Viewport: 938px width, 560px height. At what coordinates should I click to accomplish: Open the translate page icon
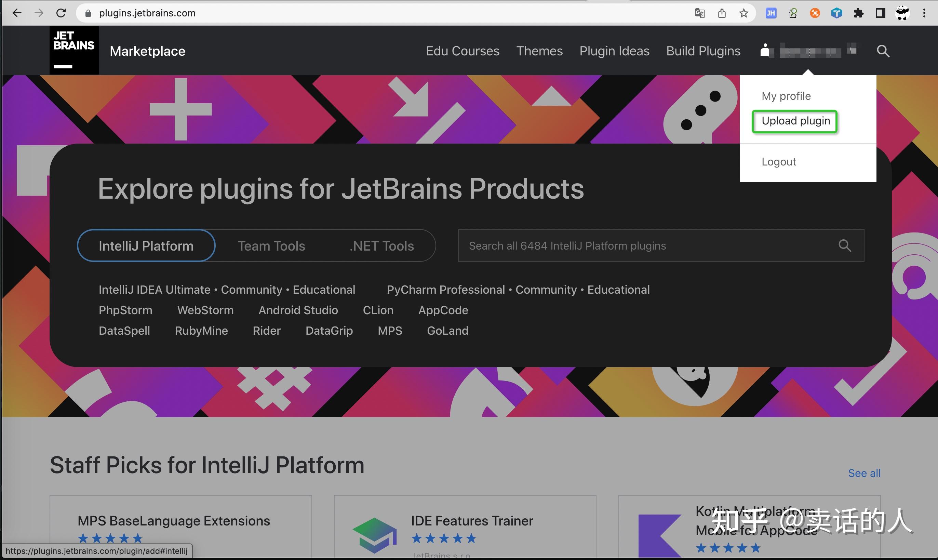click(x=700, y=13)
